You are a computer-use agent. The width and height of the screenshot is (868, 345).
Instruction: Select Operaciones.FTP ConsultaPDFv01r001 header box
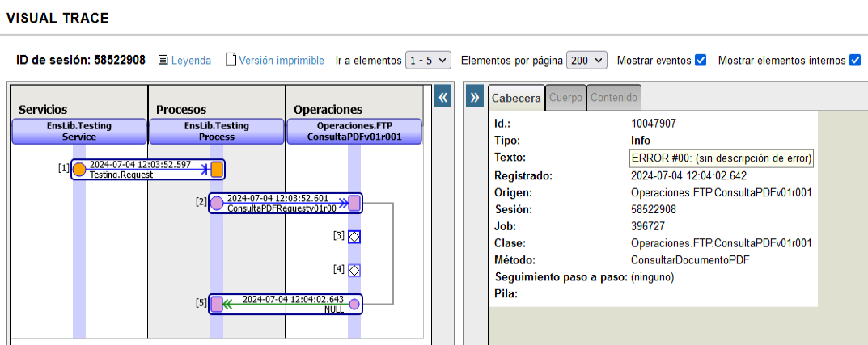(x=354, y=132)
